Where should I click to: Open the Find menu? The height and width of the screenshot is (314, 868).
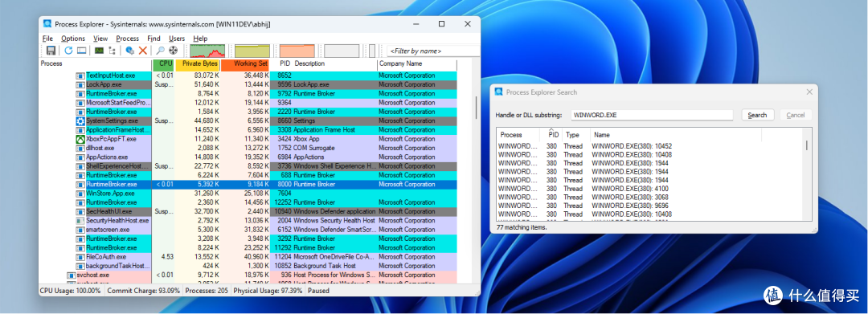coord(154,39)
